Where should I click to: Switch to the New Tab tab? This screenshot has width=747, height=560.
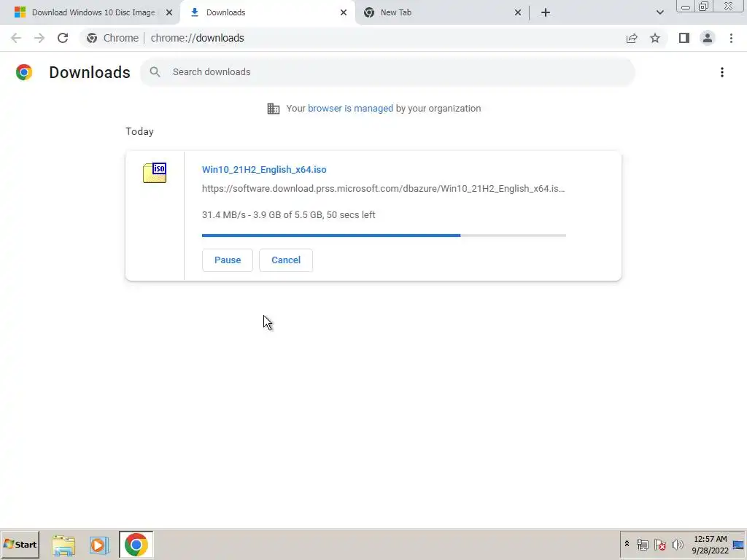(x=442, y=12)
